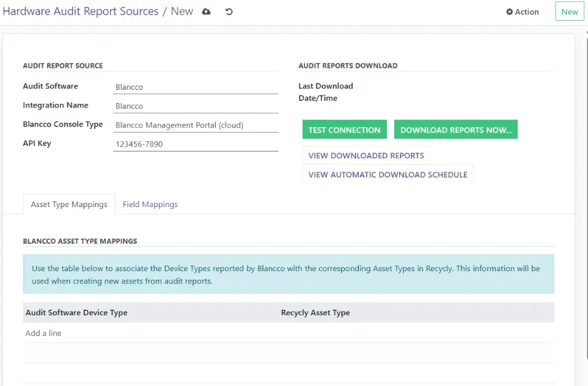This screenshot has height=386, width=588.
Task: Click the API Key label
Action: click(x=37, y=143)
